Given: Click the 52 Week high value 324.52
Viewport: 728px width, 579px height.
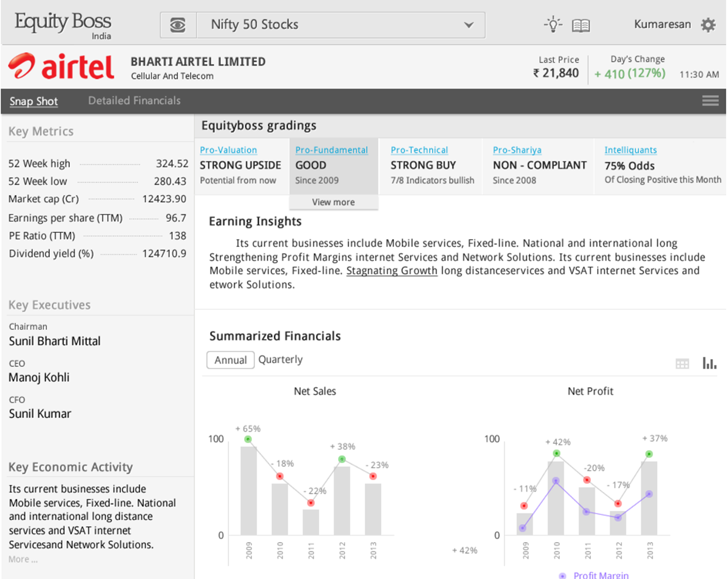Looking at the screenshot, I should point(172,164).
